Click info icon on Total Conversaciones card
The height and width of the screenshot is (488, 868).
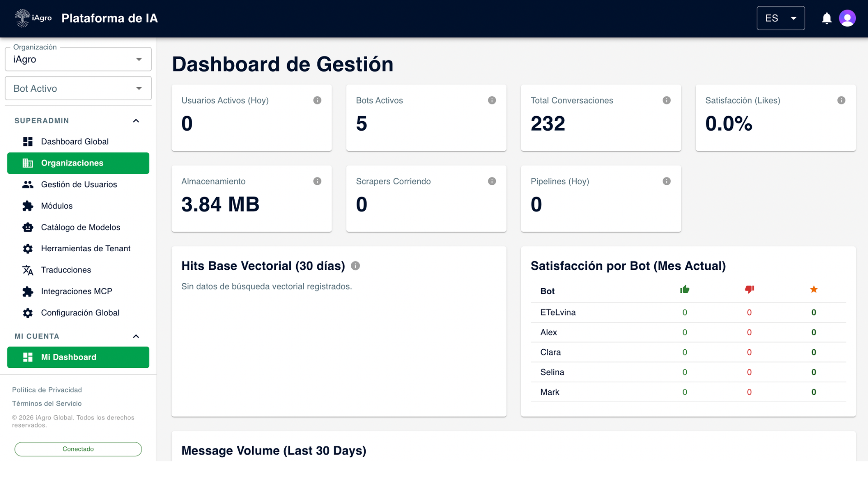(x=666, y=100)
